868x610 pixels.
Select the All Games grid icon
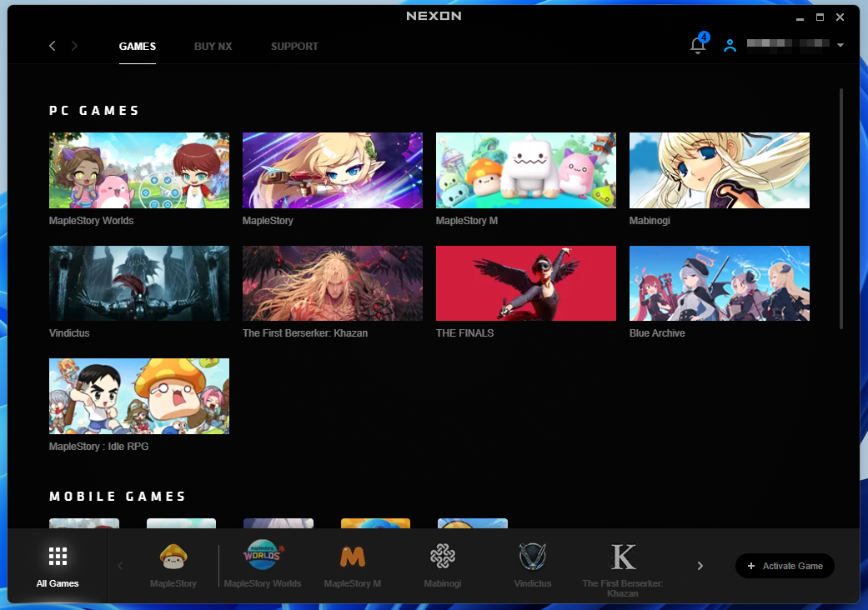(58, 557)
